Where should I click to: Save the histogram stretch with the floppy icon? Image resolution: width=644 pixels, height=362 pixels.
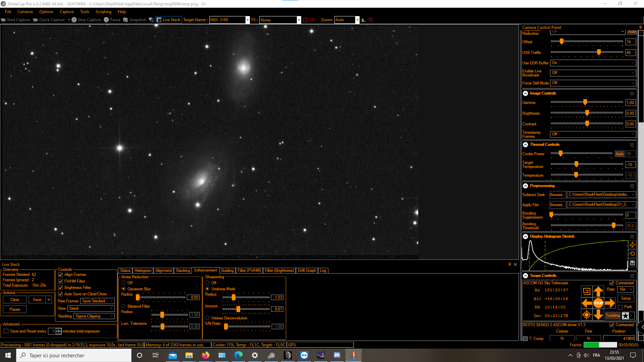pos(632,263)
